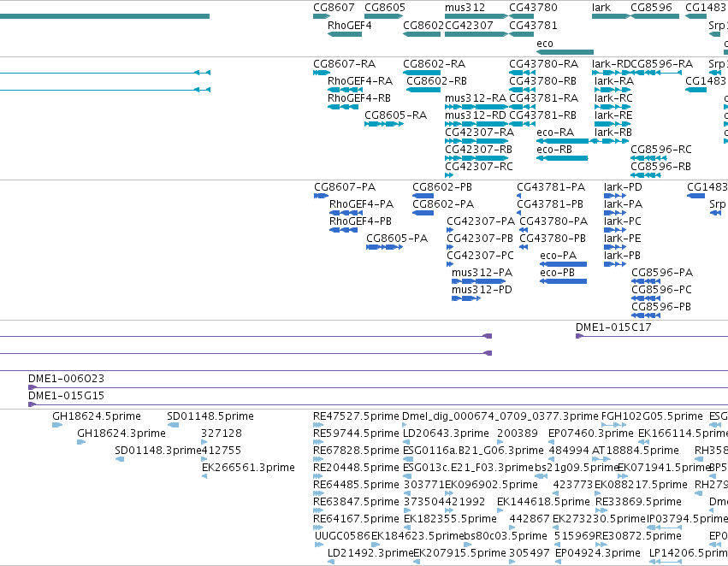Screen dimensions: 728x566
Task: Open the GH18624.5prime EST label
Action: pos(97,416)
